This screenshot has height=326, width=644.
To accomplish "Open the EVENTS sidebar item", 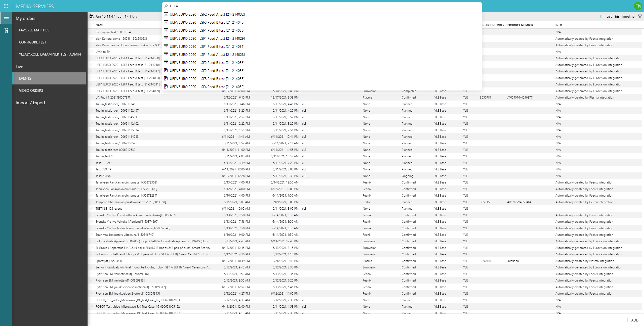I will pos(49,78).
